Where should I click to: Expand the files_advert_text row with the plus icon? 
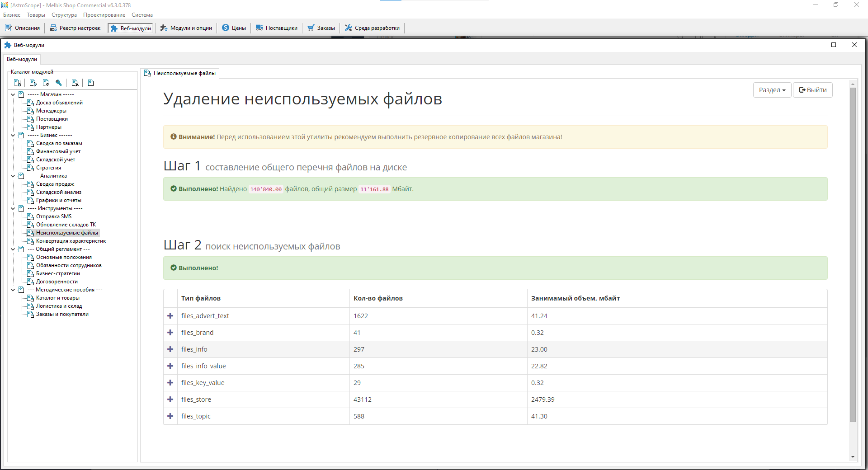point(170,316)
